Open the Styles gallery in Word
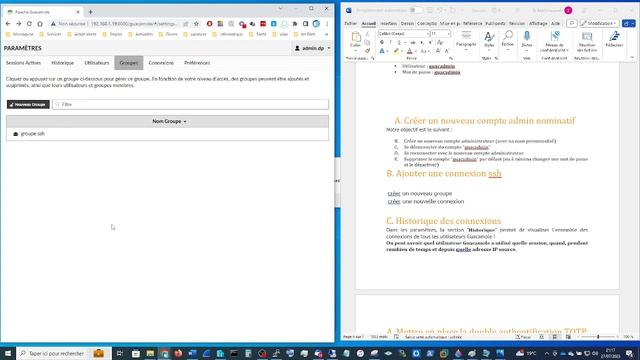The image size is (640, 360). pyautogui.click(x=489, y=41)
